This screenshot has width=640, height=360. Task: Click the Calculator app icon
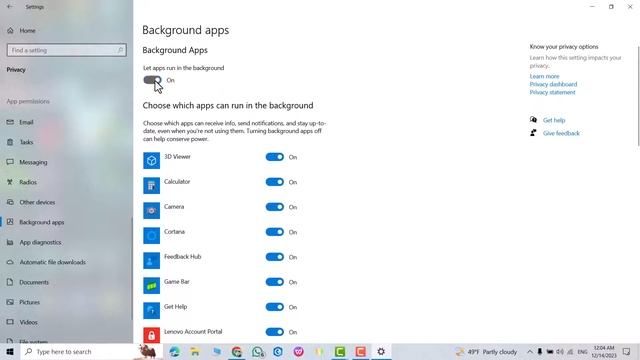[151, 185]
